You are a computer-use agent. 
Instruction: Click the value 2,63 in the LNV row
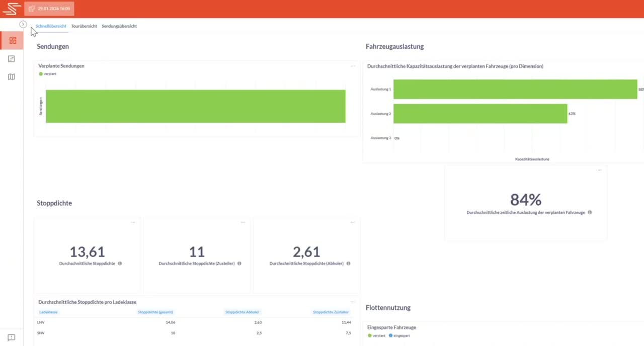coord(258,322)
